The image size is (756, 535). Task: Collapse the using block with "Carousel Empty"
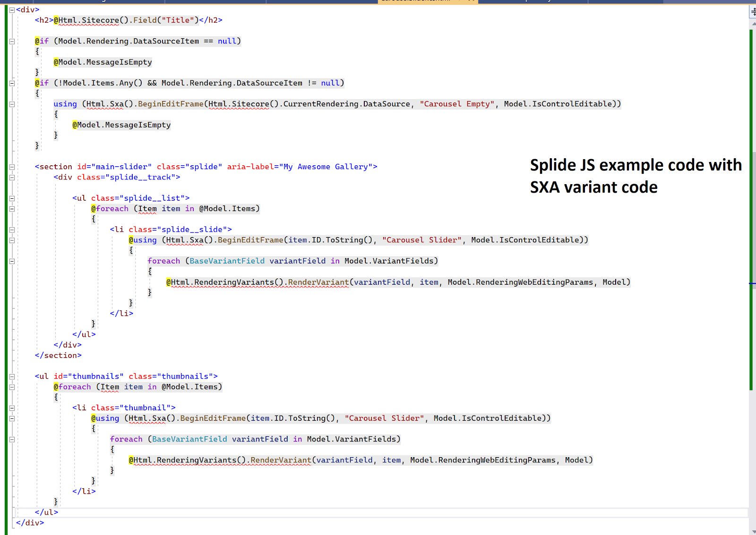click(x=12, y=104)
